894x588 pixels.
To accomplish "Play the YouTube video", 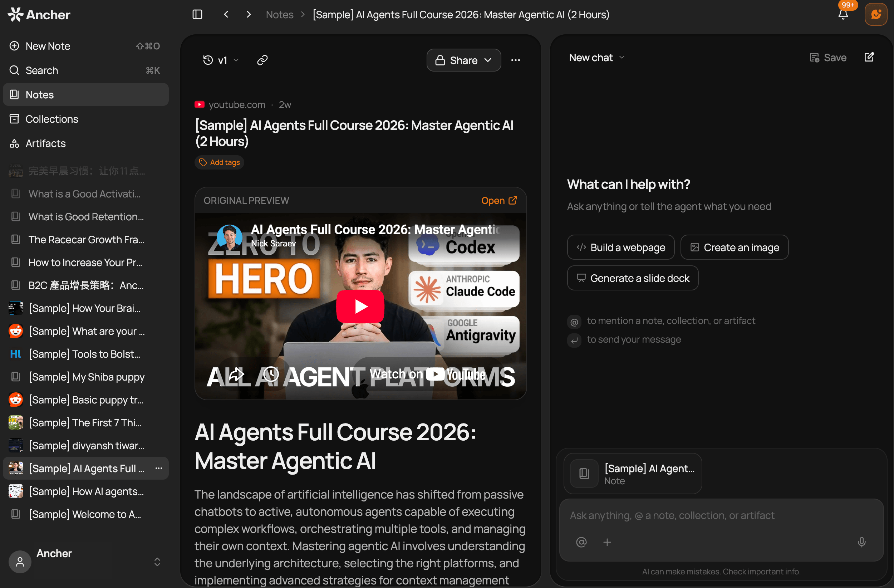I will coord(360,306).
